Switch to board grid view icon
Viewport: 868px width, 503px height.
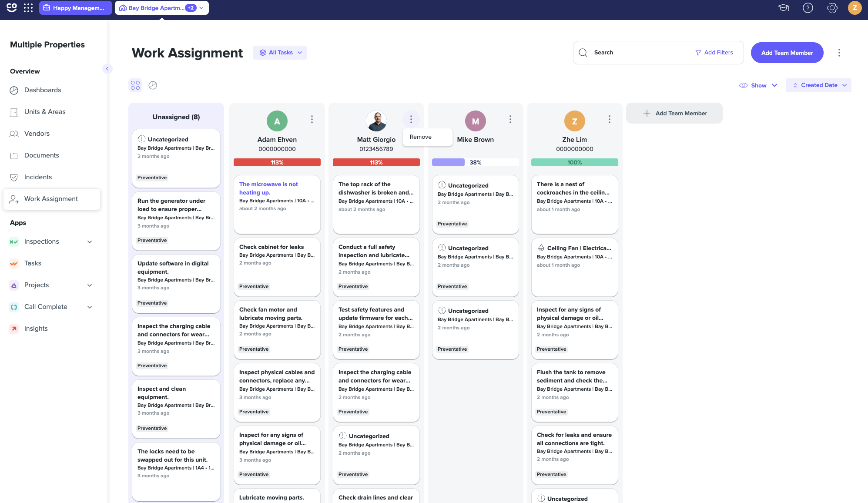pos(135,85)
